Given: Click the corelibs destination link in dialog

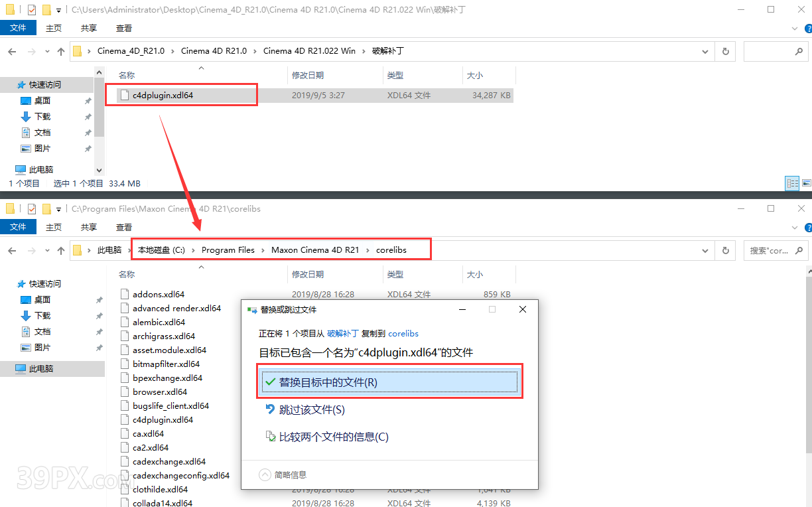Looking at the screenshot, I should coord(403,333).
